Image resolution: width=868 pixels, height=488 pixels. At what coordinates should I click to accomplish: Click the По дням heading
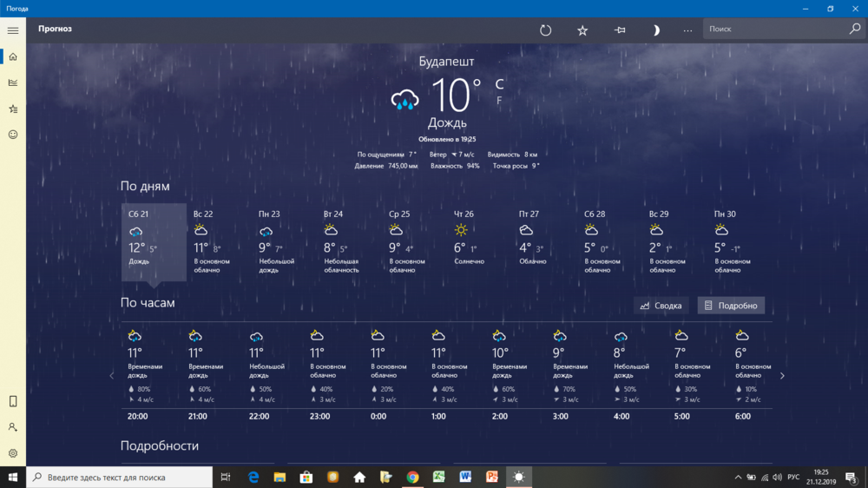145,186
